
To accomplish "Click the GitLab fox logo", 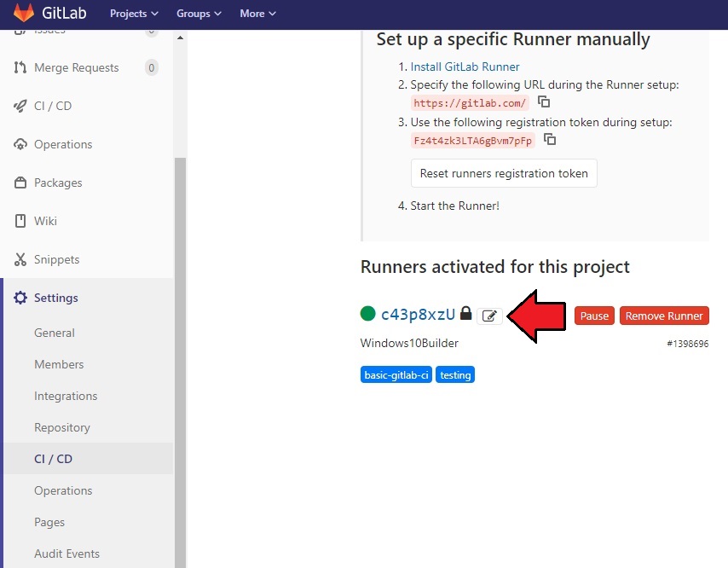I will click(x=24, y=14).
